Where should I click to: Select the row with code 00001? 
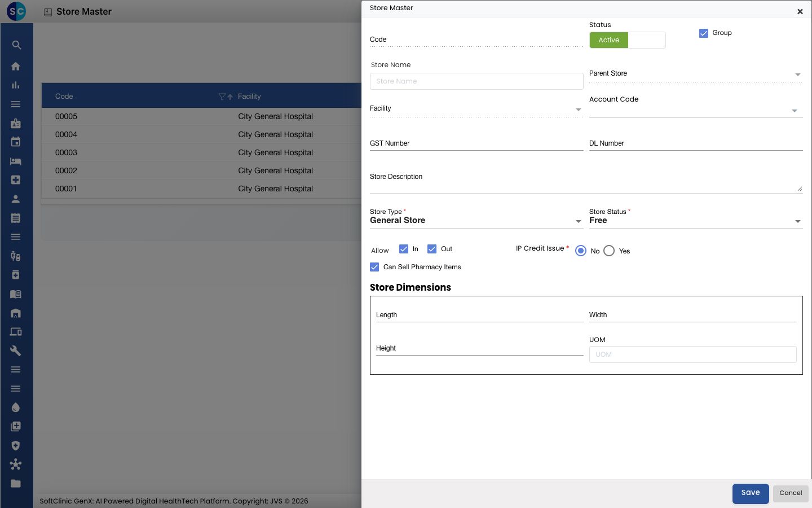201,189
